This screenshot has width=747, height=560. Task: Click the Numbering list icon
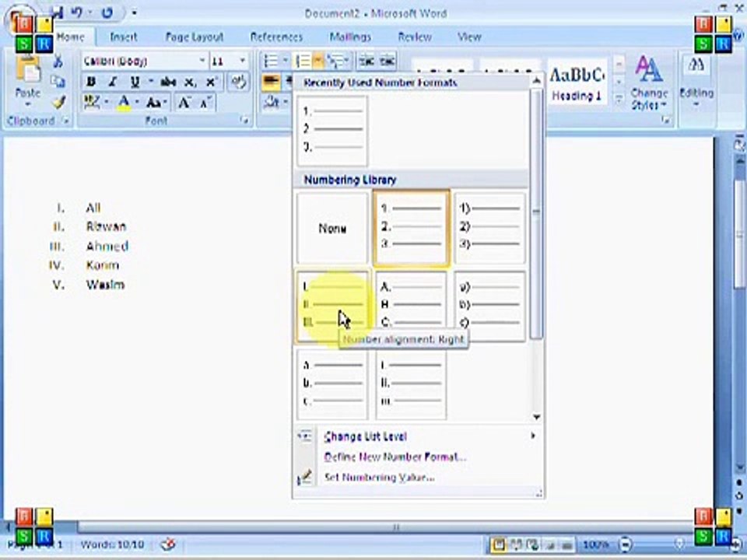(303, 61)
